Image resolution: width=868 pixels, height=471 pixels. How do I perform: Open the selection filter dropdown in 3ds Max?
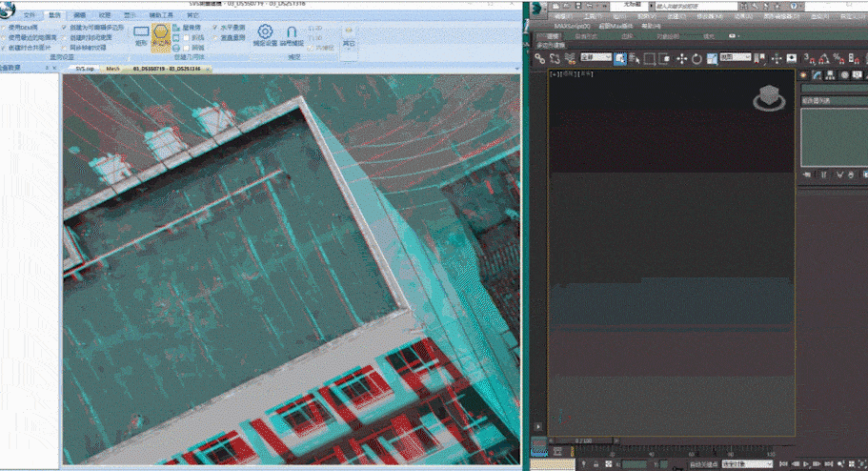click(x=595, y=59)
